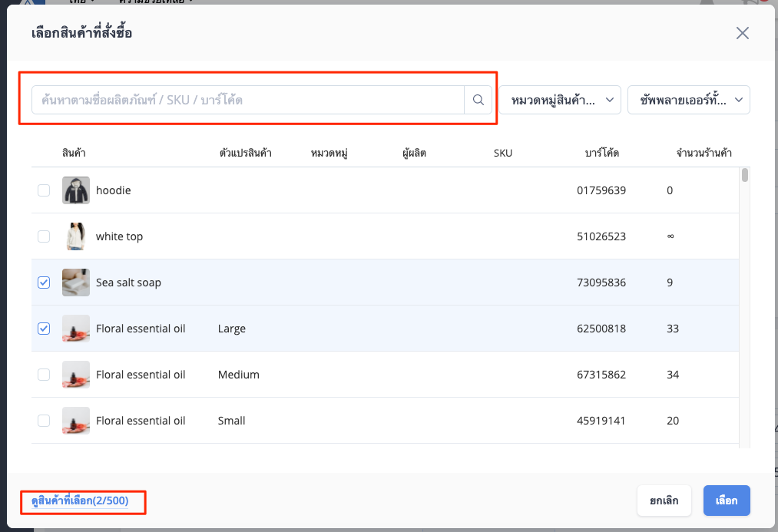The image size is (778, 532).
Task: Click barcode 45919141
Action: [x=601, y=421]
